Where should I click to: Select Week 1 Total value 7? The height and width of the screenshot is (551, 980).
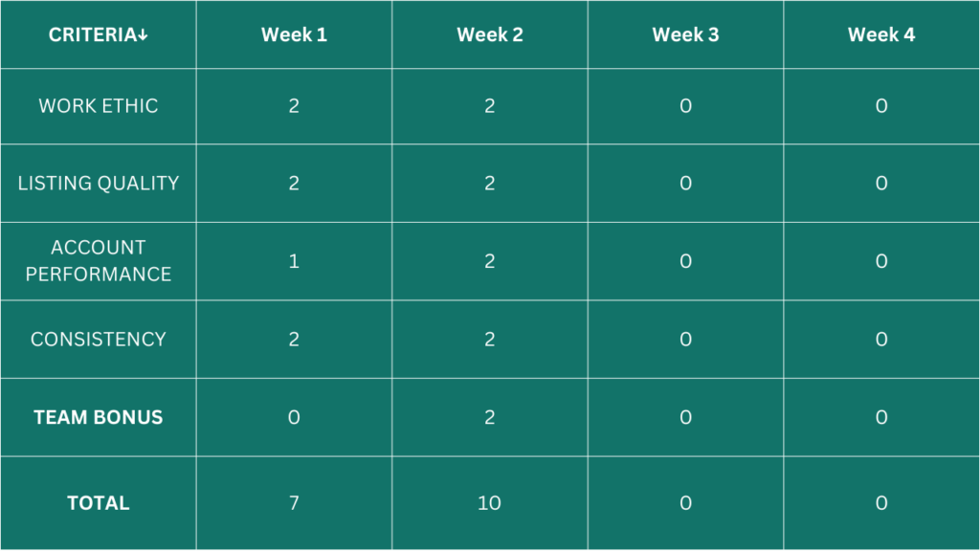(294, 503)
